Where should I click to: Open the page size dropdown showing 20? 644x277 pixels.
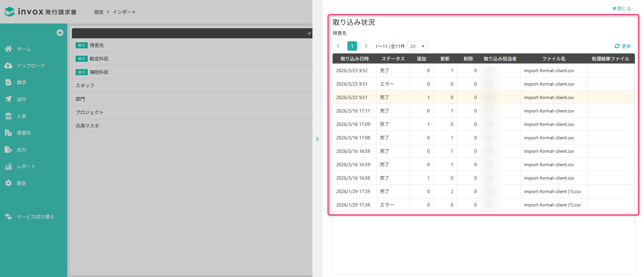tap(417, 46)
